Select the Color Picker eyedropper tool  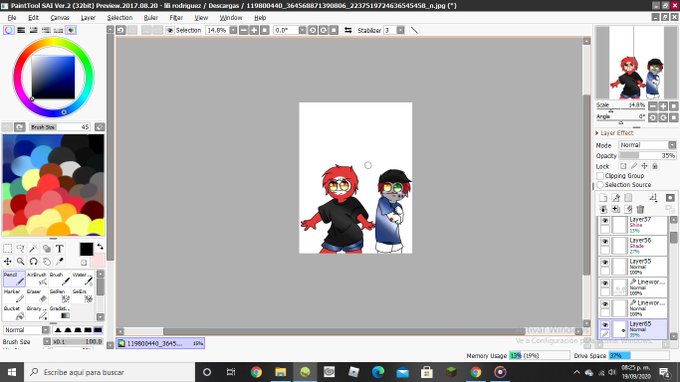point(59,261)
